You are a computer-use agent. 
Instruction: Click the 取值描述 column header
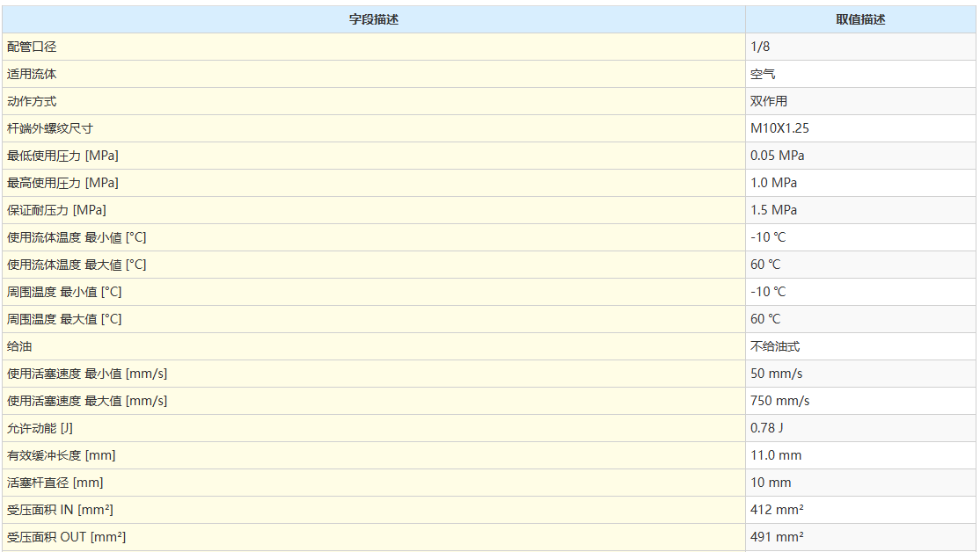[x=860, y=19]
